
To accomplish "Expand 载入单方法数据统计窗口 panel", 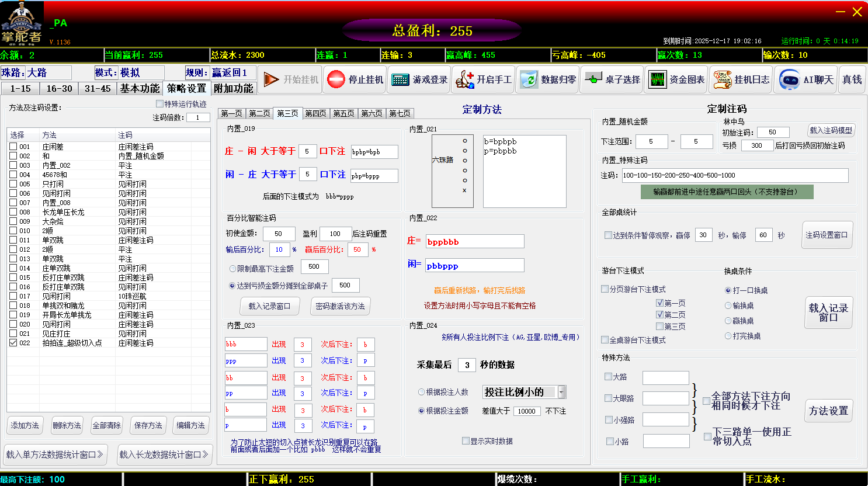I will [55, 454].
